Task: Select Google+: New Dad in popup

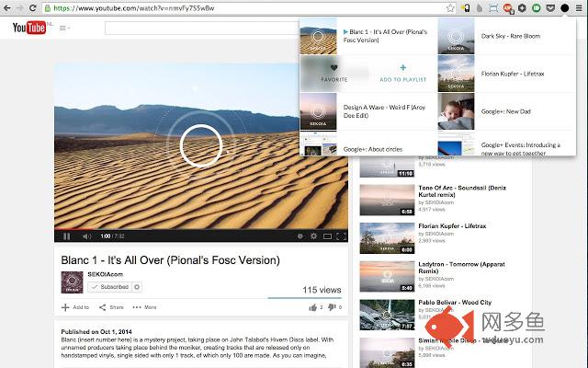Action: point(506,111)
